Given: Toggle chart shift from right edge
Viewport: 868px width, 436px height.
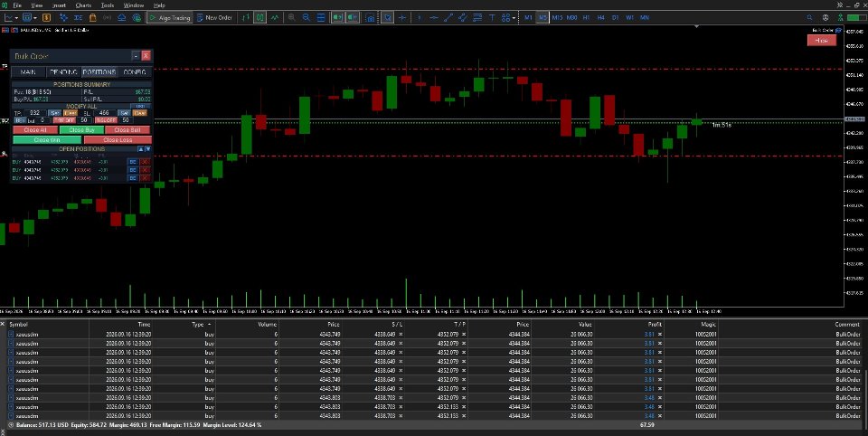Looking at the screenshot, I should pyautogui.click(x=352, y=18).
